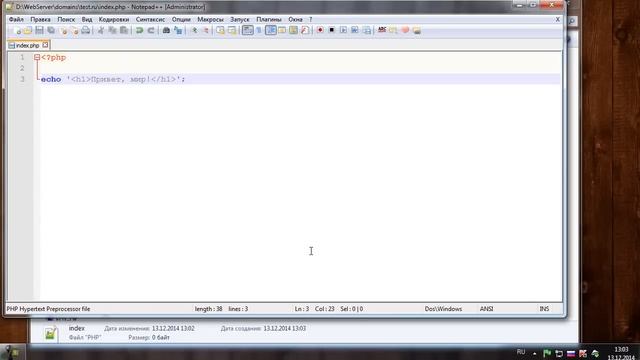Open the Запуск menu
This screenshot has width=640, height=360.
240,19
